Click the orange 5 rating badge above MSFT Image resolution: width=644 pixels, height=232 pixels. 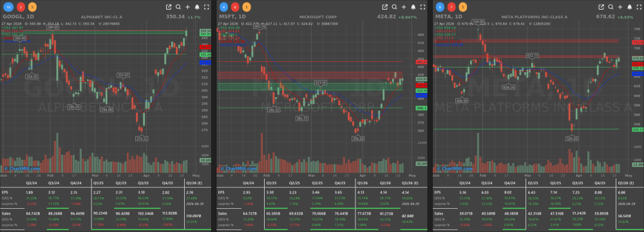[246, 7]
